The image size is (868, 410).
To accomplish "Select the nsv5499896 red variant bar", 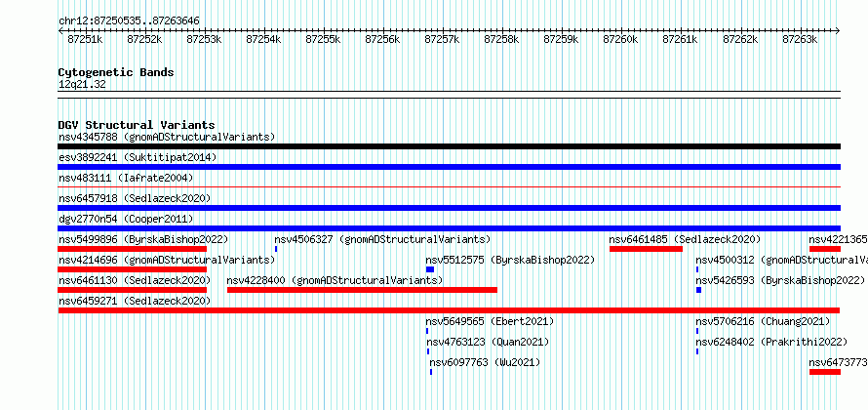I will pos(133,249).
